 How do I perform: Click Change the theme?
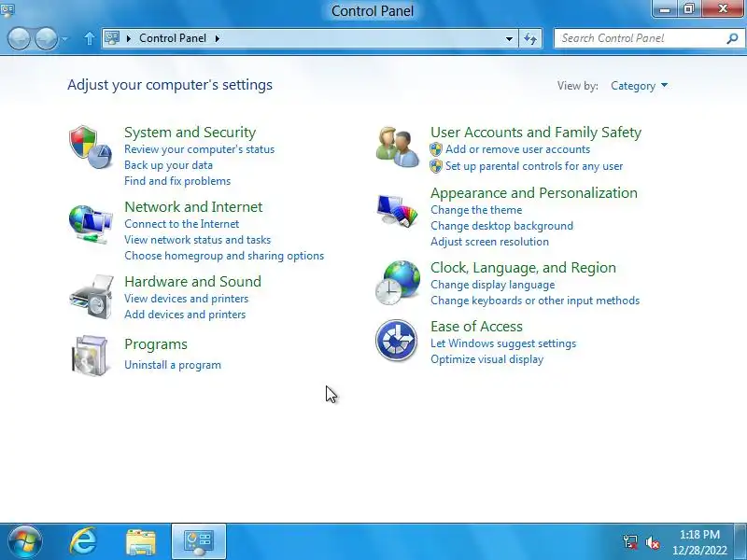click(x=476, y=210)
